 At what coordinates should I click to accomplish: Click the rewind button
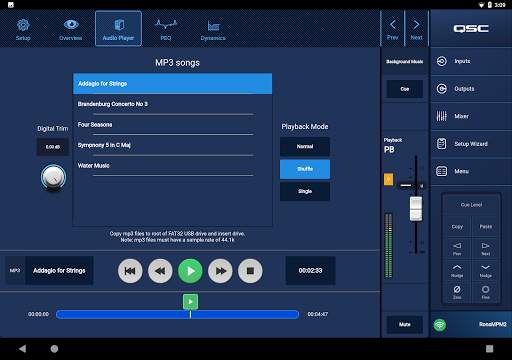coord(160,271)
